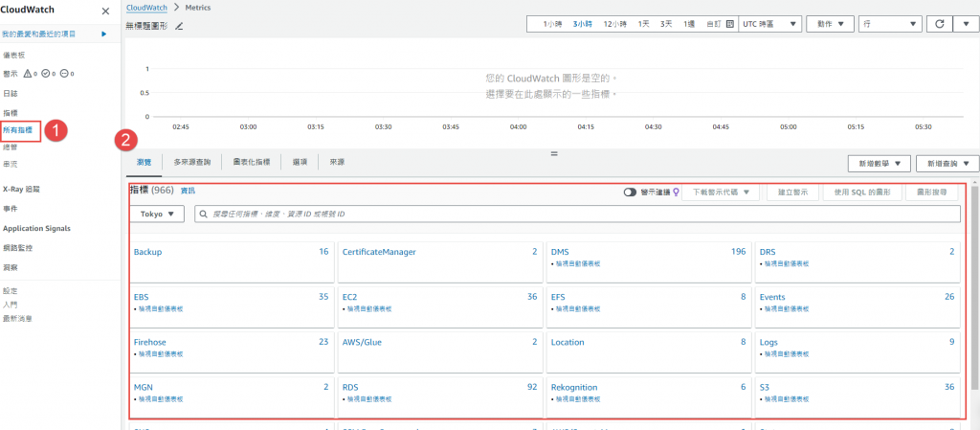This screenshot has height=430, width=980.
Task: Open the Firehose metrics namespace
Action: coord(150,342)
